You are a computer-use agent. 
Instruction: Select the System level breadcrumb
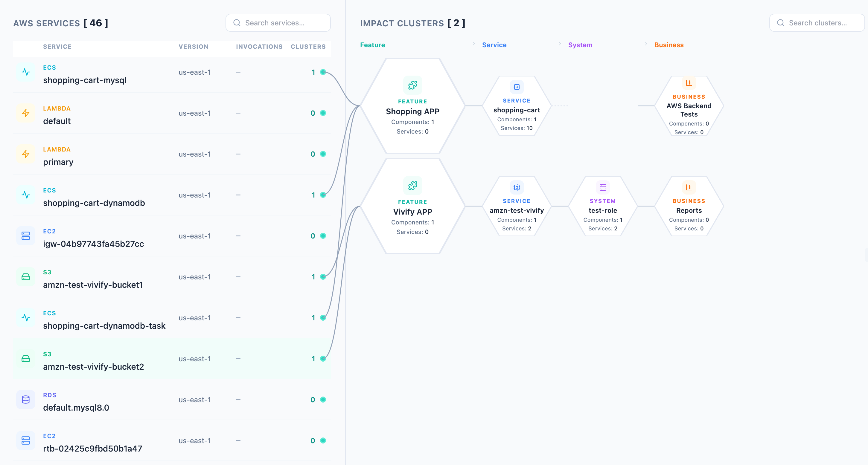(580, 45)
